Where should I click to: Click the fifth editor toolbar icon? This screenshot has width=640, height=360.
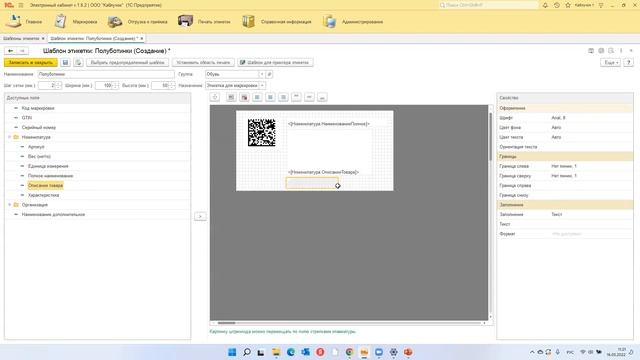pos(270,97)
